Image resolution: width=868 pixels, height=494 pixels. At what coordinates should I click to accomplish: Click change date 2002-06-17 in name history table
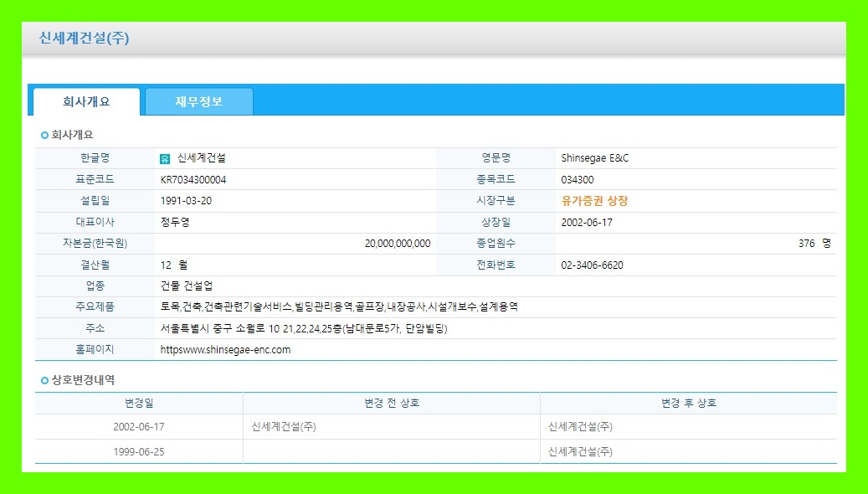(x=139, y=426)
